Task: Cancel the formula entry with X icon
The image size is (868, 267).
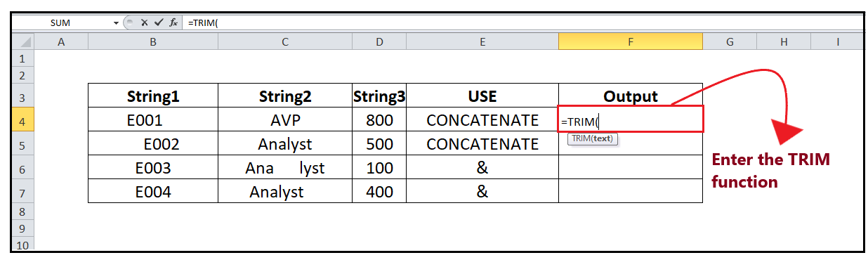Action: (144, 22)
